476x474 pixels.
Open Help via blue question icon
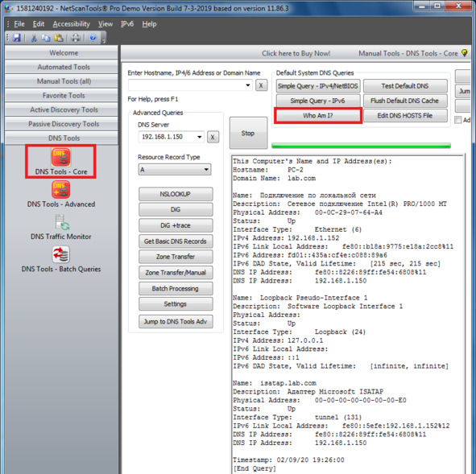[x=93, y=37]
